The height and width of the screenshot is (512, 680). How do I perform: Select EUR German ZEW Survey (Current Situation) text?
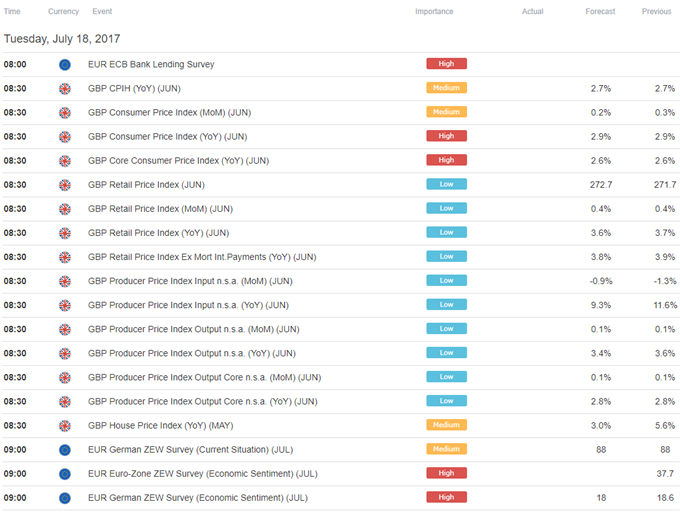coord(190,450)
